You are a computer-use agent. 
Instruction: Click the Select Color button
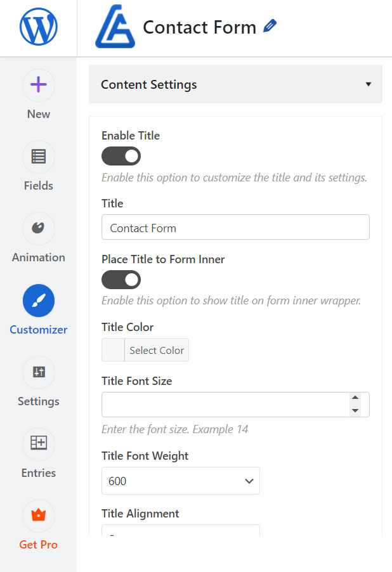tap(156, 349)
